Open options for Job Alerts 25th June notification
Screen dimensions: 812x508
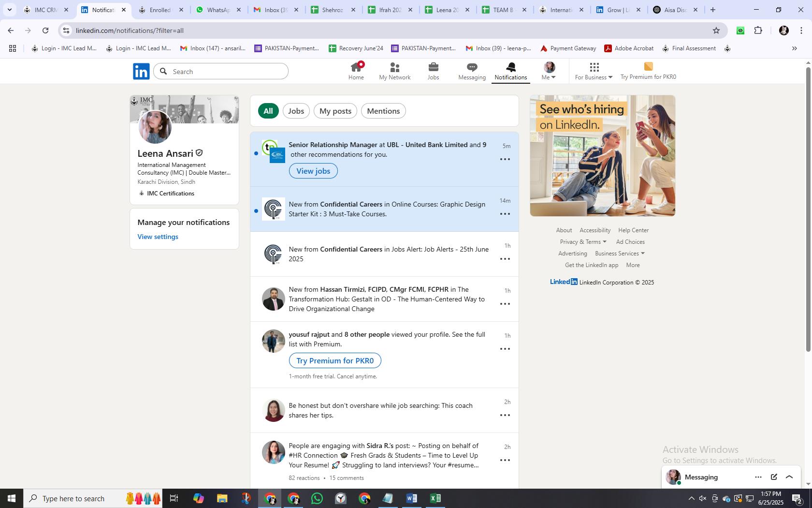pyautogui.click(x=505, y=259)
